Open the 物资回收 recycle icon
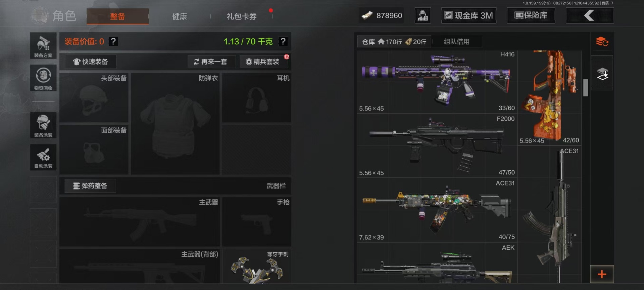644x290 pixels. tap(43, 78)
